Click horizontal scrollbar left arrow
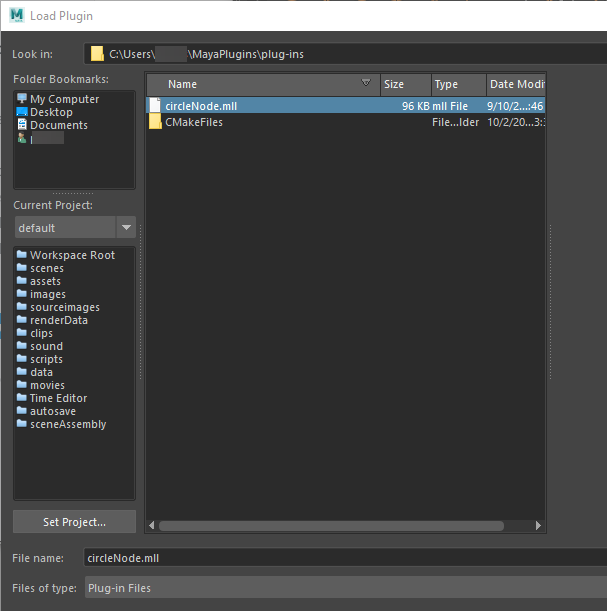The image size is (607, 611). (152, 525)
